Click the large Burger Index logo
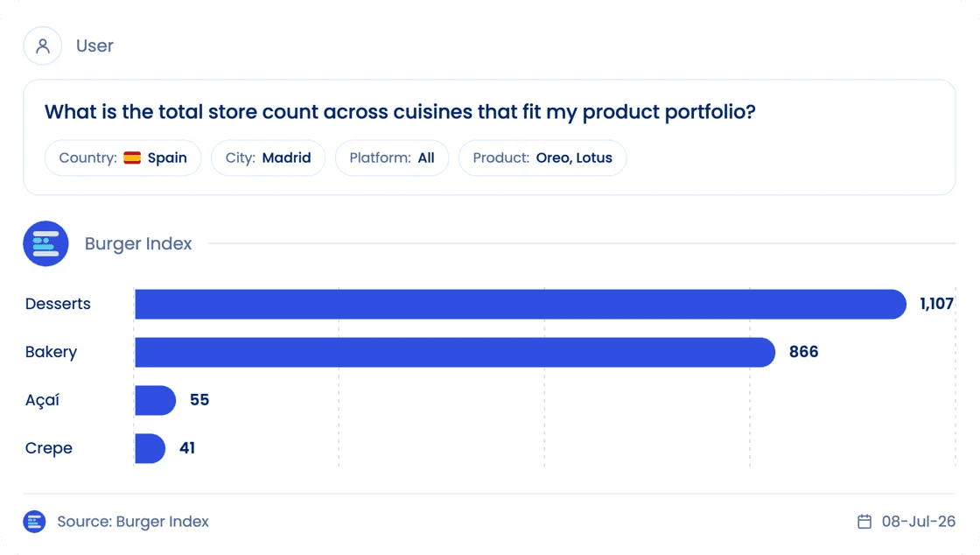Screen dimensions: 980x555 pos(45,243)
